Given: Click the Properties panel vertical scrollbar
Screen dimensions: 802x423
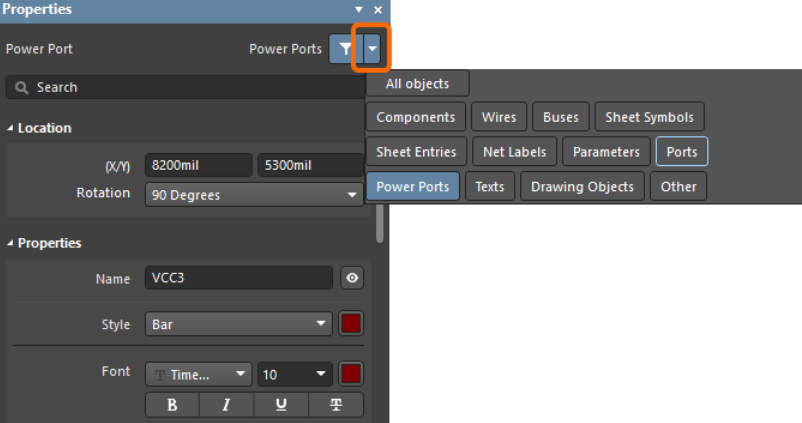Looking at the screenshot, I should [380, 223].
